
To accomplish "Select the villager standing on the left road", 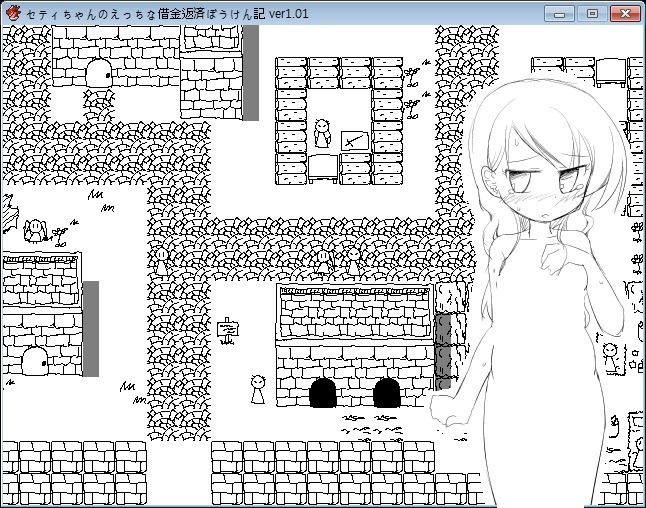I will pyautogui.click(x=161, y=262).
